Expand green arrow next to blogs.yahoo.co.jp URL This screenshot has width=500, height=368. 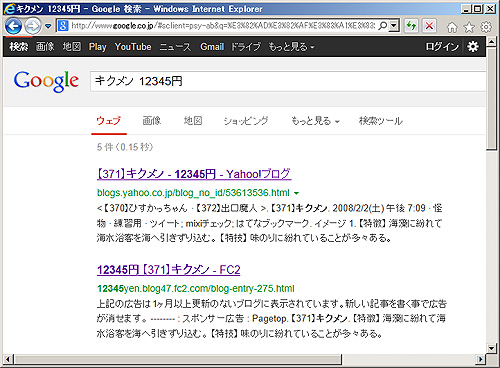pyautogui.click(x=296, y=193)
